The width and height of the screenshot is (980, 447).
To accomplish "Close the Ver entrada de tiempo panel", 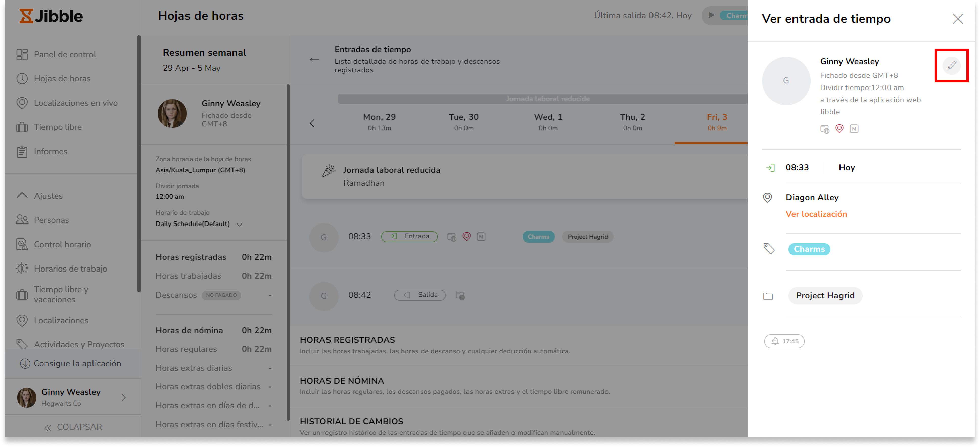I will [x=957, y=19].
